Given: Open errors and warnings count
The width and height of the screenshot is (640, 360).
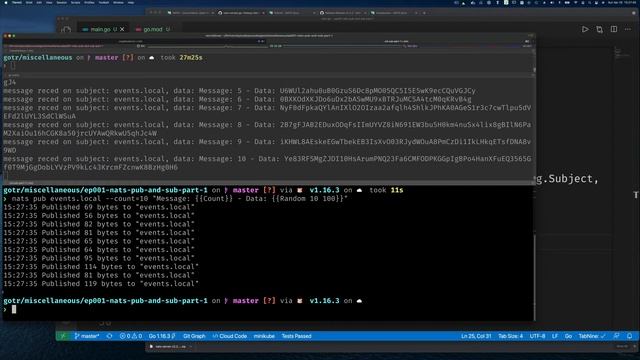Looking at the screenshot, I should click(x=131, y=336).
